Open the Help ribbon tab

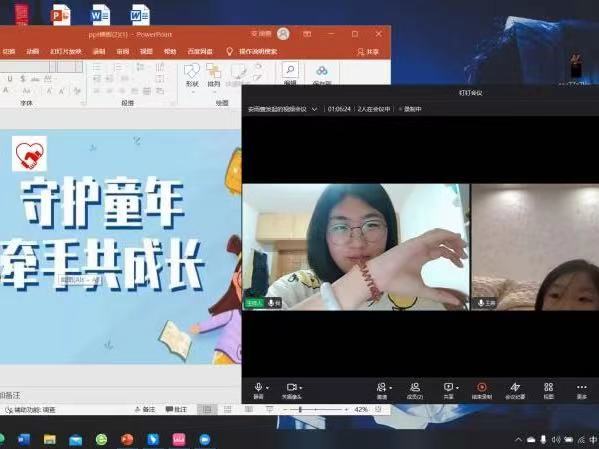coord(170,52)
